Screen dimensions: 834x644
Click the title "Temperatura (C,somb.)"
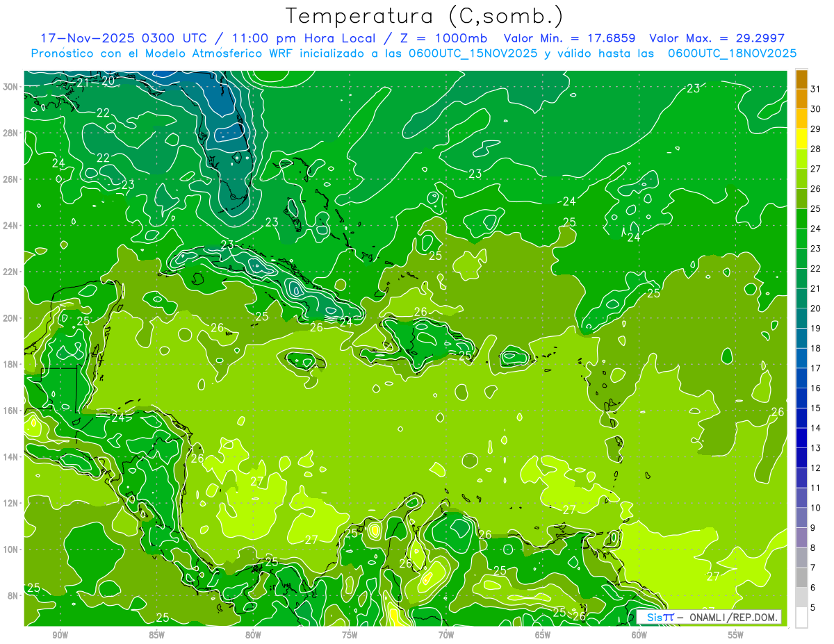click(424, 16)
